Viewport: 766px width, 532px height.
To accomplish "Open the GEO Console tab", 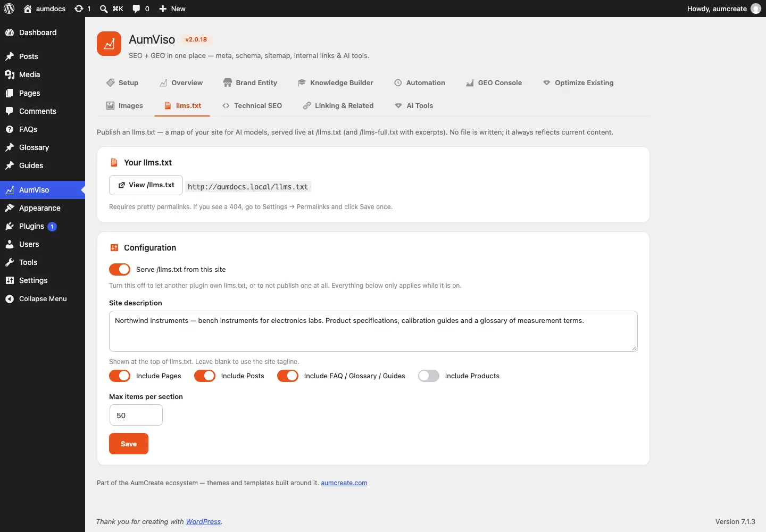I will 494,82.
